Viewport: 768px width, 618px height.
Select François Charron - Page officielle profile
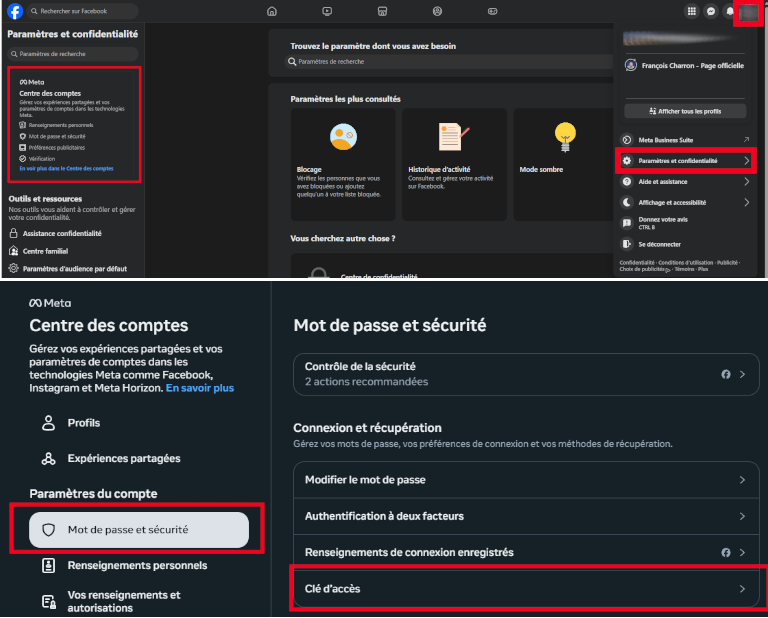tap(685, 66)
